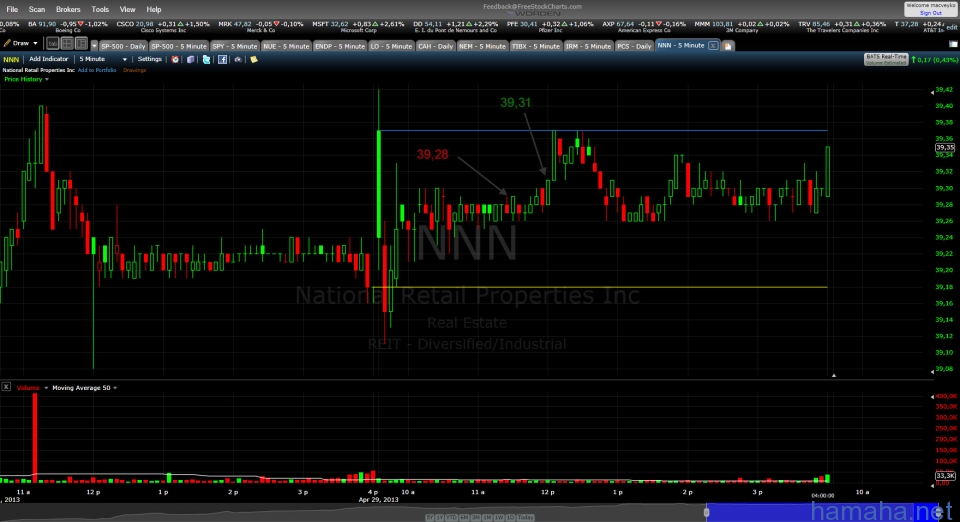This screenshot has height=522, width=960.
Task: Open the View menu
Action: click(x=127, y=9)
